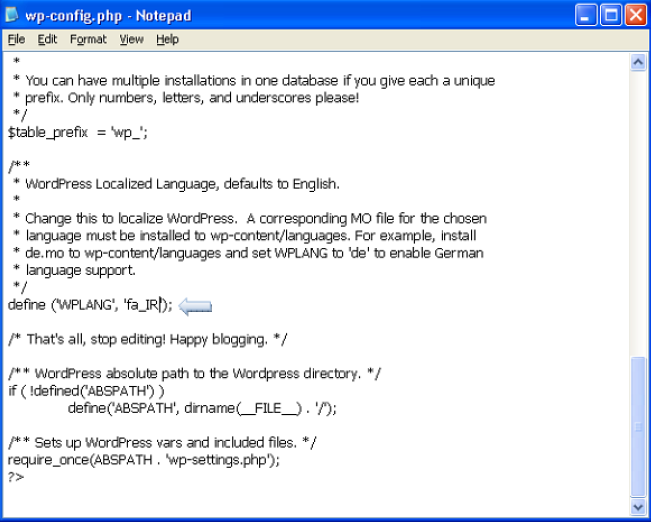The image size is (651, 522).
Task: Click the scrollbar down arrow
Action: pyautogui.click(x=638, y=507)
